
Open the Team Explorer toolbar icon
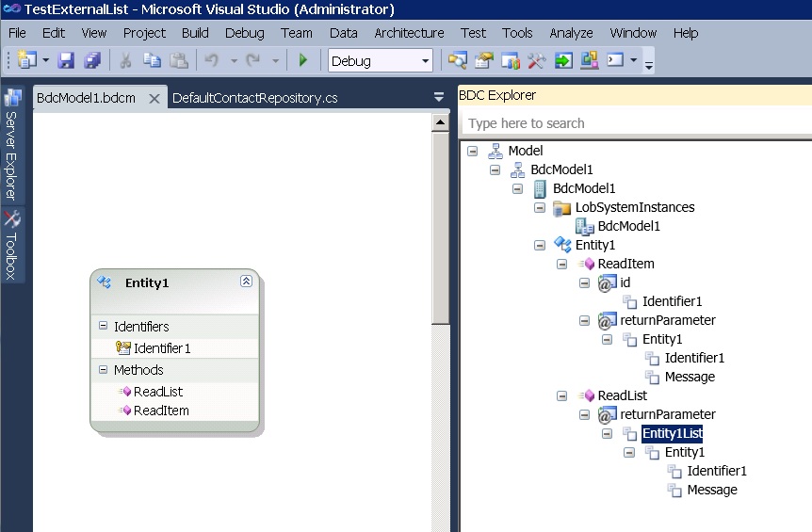(510, 60)
